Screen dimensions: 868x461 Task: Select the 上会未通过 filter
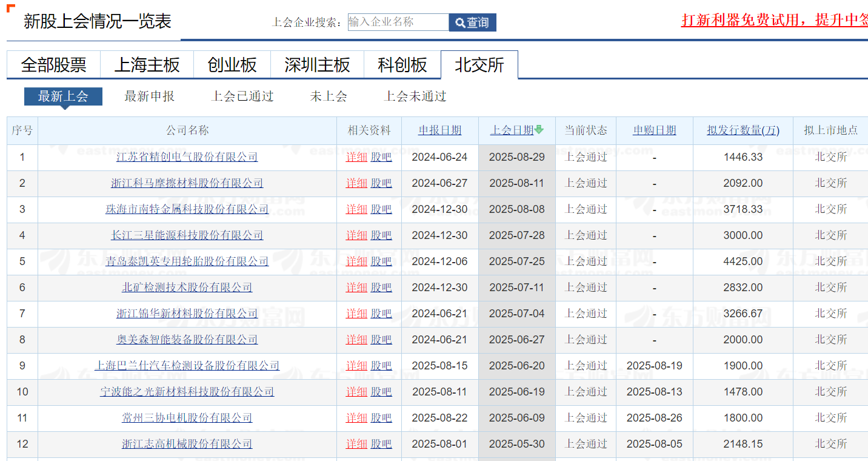tap(415, 96)
